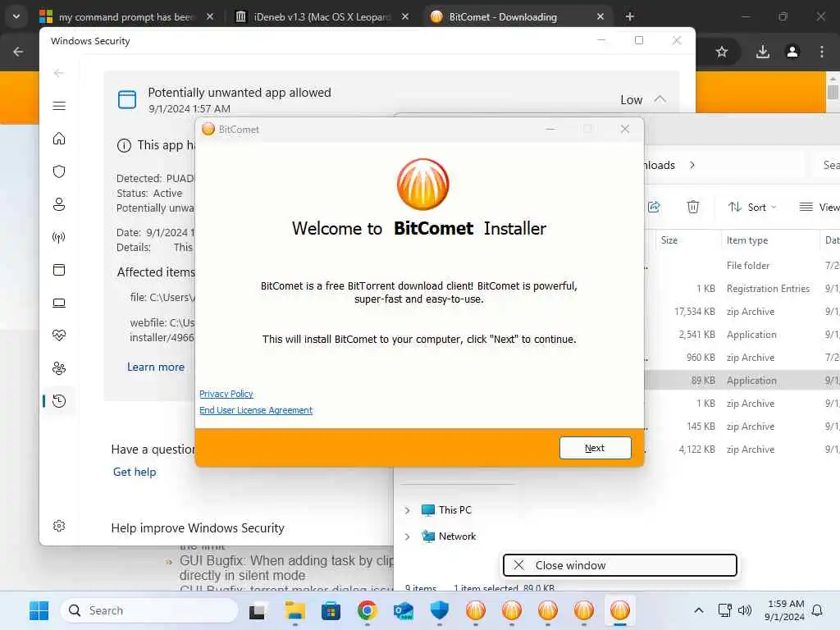Open volume speaker tray icon
Image resolution: width=840 pixels, height=630 pixels.
coord(745,610)
